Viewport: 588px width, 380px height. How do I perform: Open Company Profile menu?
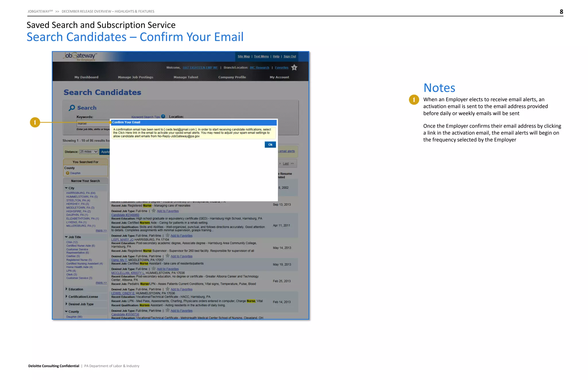click(232, 77)
